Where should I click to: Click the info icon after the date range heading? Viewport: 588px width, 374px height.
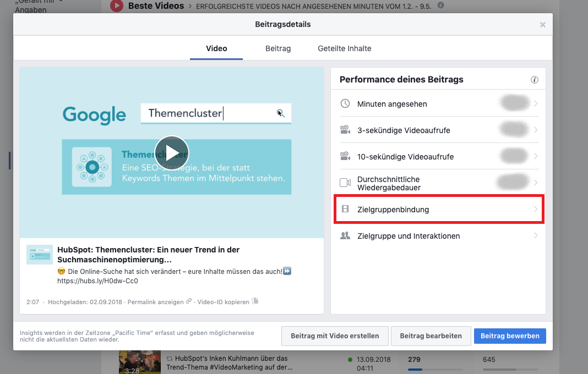440,5
